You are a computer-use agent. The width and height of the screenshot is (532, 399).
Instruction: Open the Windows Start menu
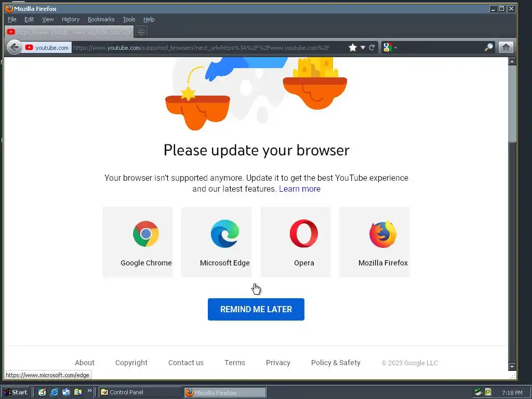coord(16,392)
